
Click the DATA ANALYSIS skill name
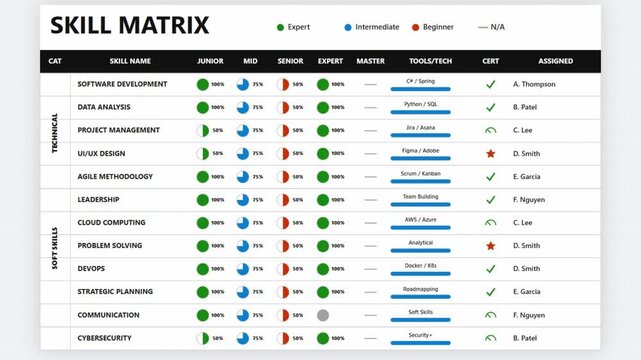[x=104, y=107]
